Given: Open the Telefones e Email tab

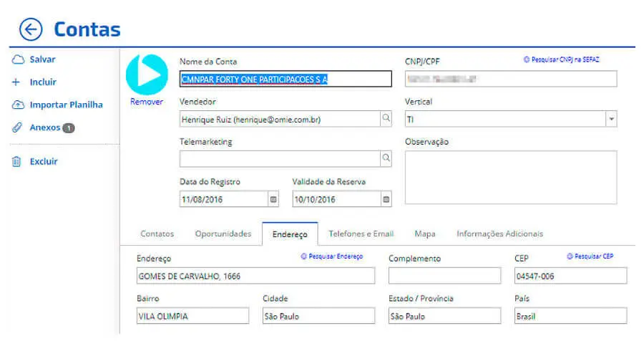Looking at the screenshot, I should tap(361, 234).
